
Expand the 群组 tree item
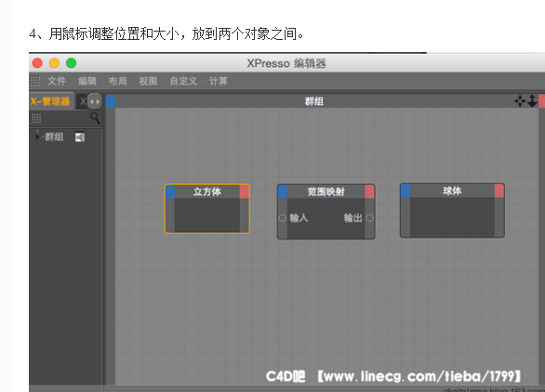click(37, 137)
